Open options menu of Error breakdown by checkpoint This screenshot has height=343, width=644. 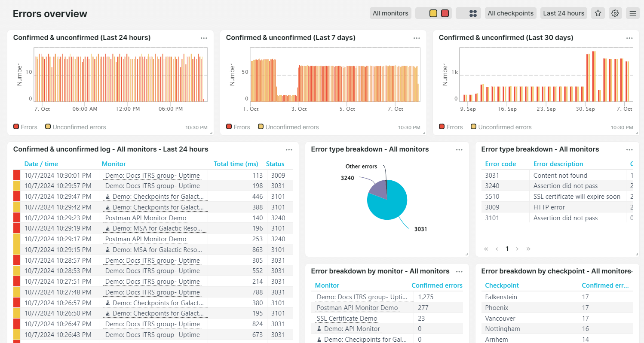pyautogui.click(x=629, y=272)
